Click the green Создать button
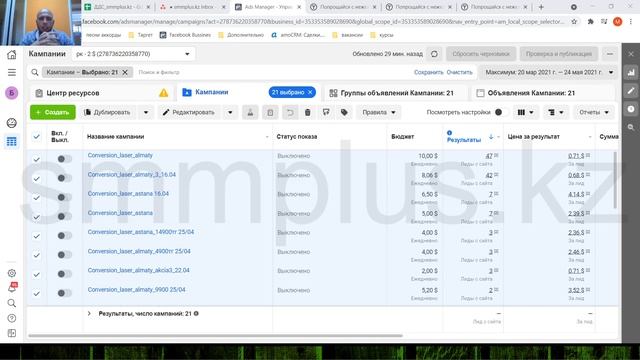Viewport: 640px width, 360px height. pyautogui.click(x=53, y=112)
